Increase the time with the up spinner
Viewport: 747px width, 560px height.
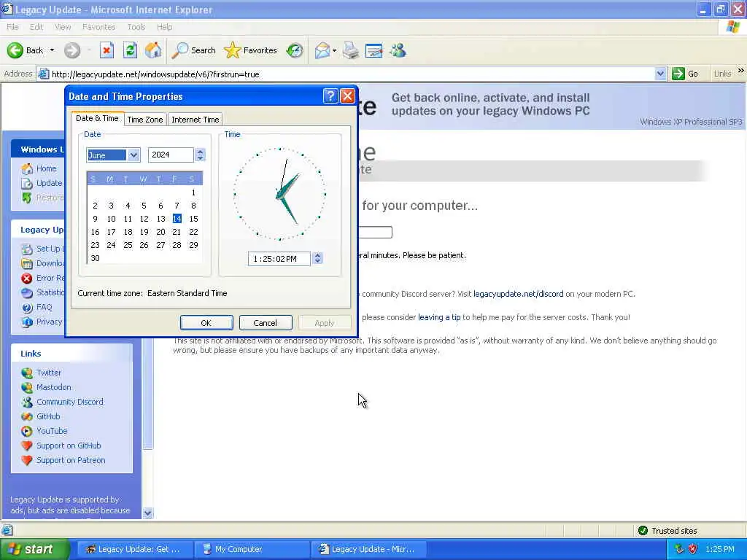[x=318, y=255]
